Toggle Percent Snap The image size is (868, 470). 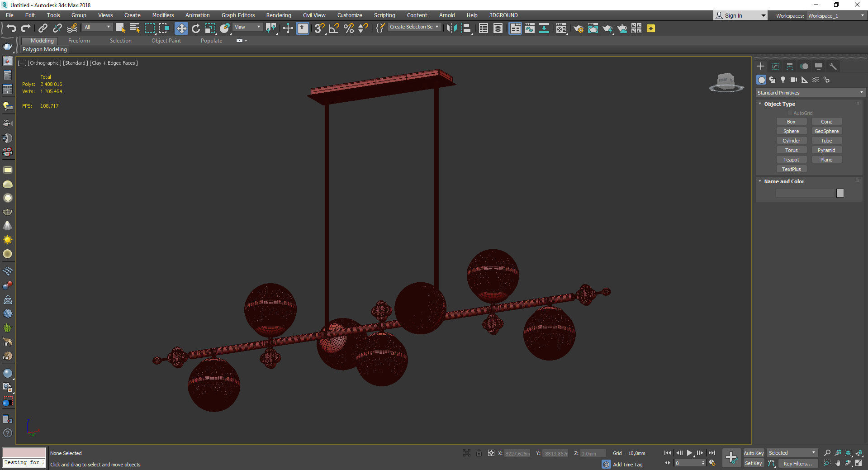[349, 28]
